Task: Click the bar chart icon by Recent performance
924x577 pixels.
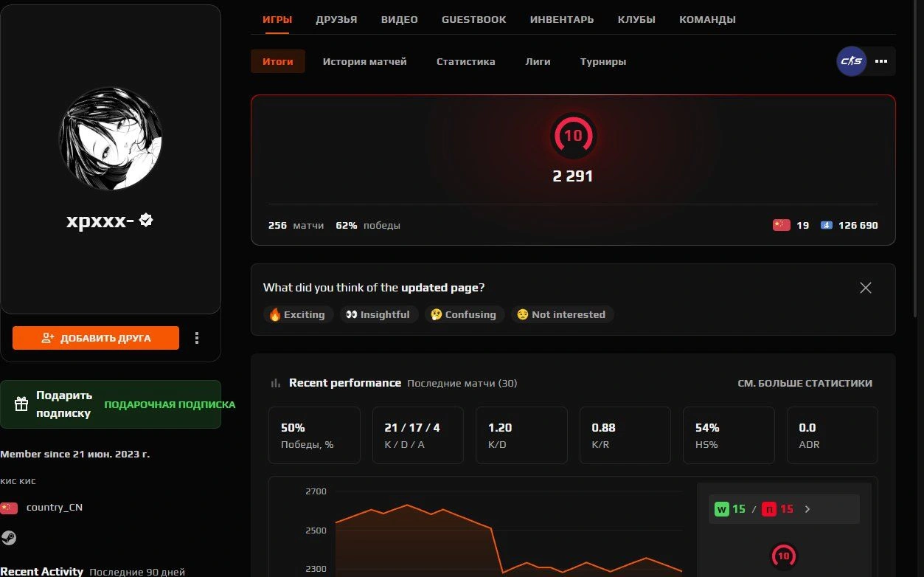Action: [x=276, y=383]
